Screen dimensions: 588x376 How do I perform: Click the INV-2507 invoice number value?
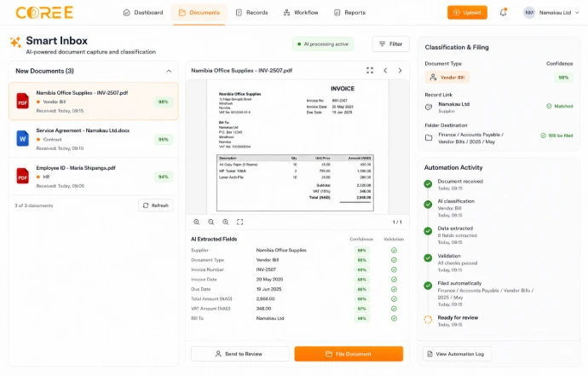(x=266, y=269)
